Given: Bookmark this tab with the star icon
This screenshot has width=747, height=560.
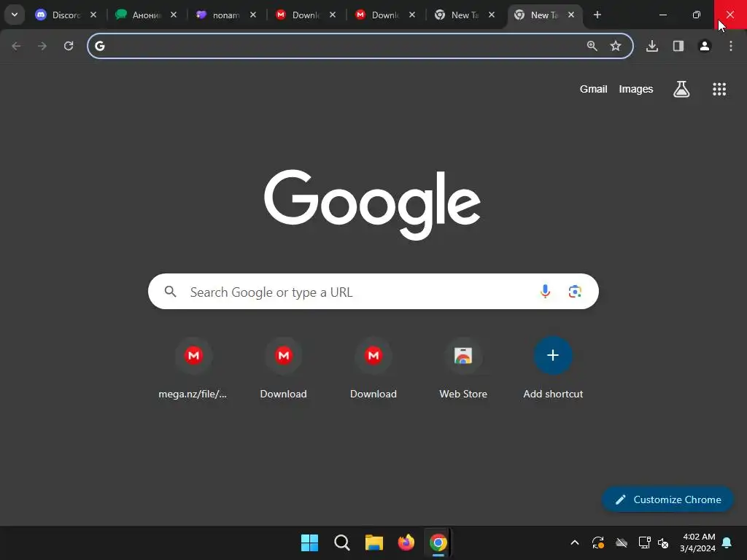Looking at the screenshot, I should coord(616,46).
